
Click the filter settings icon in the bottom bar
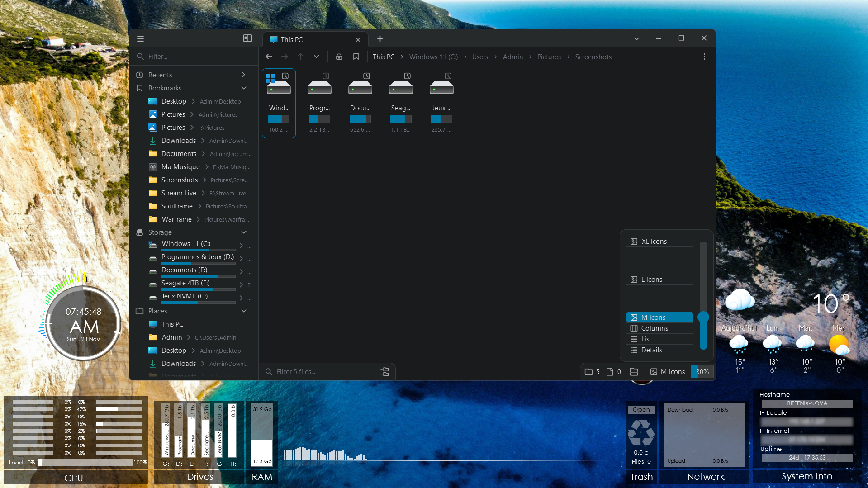(384, 371)
